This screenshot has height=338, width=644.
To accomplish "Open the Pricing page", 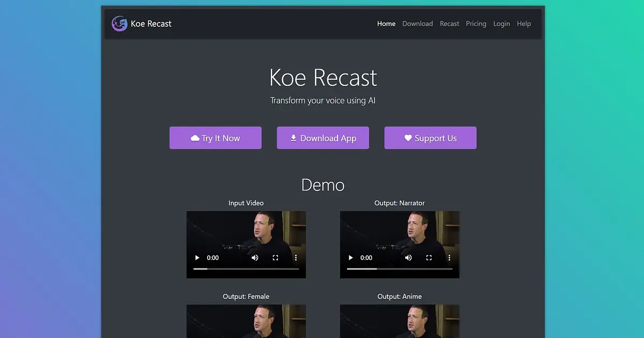I will pyautogui.click(x=476, y=24).
